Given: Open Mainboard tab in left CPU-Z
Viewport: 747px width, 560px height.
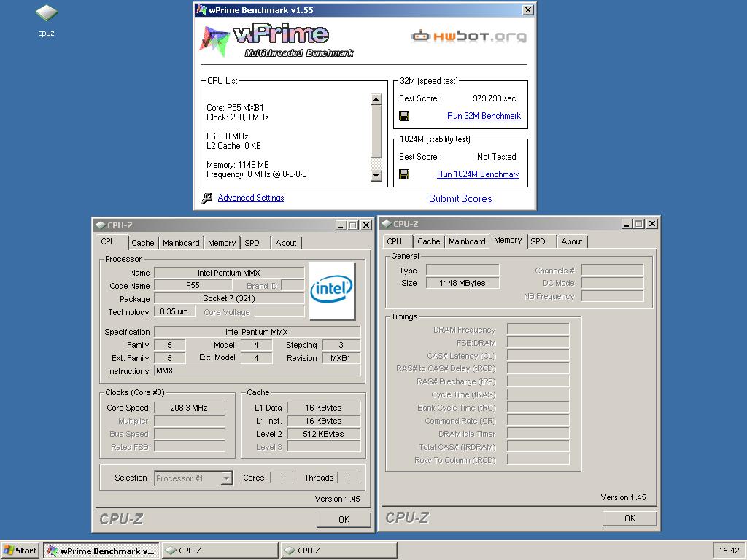Looking at the screenshot, I should pyautogui.click(x=181, y=243).
